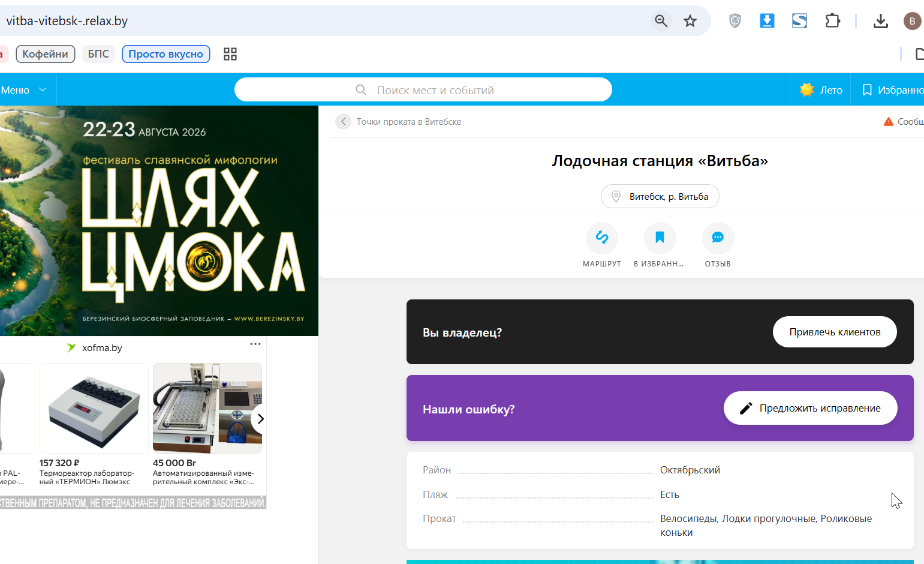This screenshot has width=924, height=564.
Task: Expand the Меню dropdown
Action: click(23, 90)
